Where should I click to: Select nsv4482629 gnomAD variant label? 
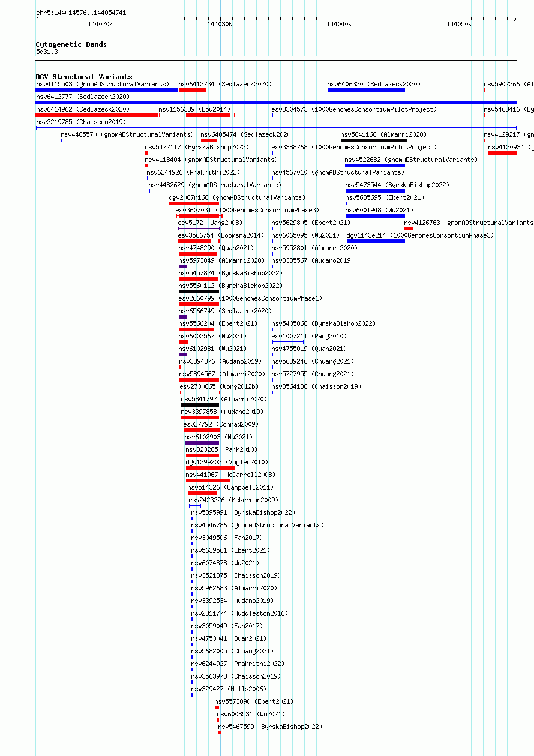pyautogui.click(x=215, y=185)
